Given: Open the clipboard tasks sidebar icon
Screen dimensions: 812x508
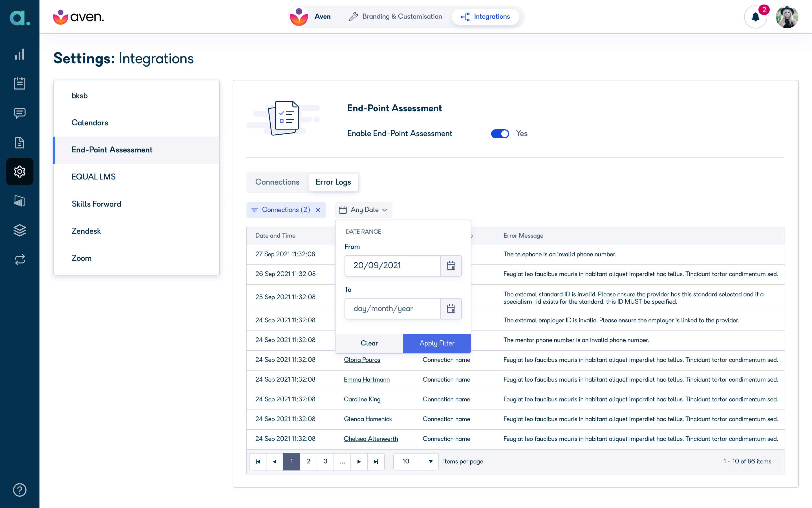Looking at the screenshot, I should pyautogui.click(x=19, y=83).
